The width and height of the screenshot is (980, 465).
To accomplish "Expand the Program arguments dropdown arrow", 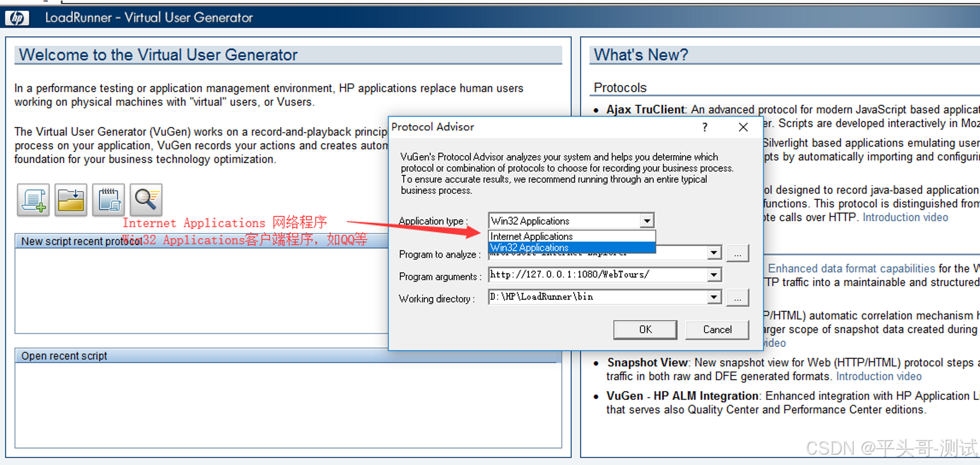I will (x=714, y=275).
